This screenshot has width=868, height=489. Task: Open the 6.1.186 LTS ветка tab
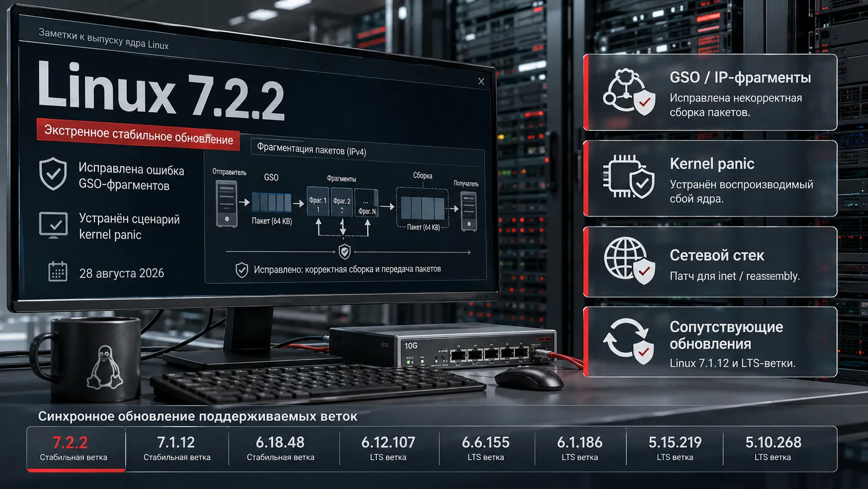pyautogui.click(x=580, y=449)
